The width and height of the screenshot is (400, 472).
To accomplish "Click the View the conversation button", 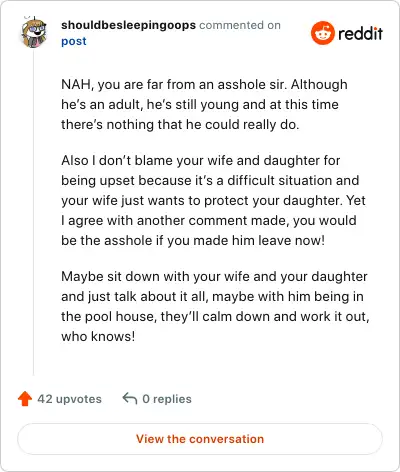I will (200, 439).
